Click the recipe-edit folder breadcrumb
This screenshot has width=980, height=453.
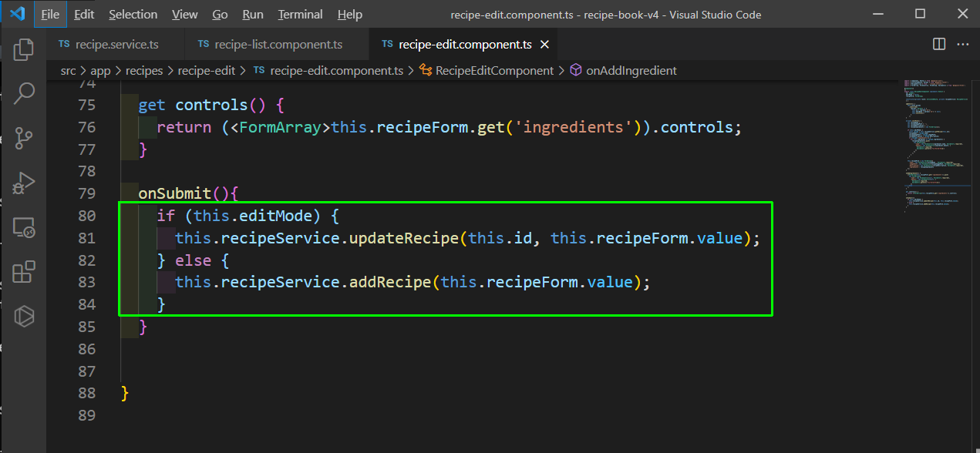208,70
